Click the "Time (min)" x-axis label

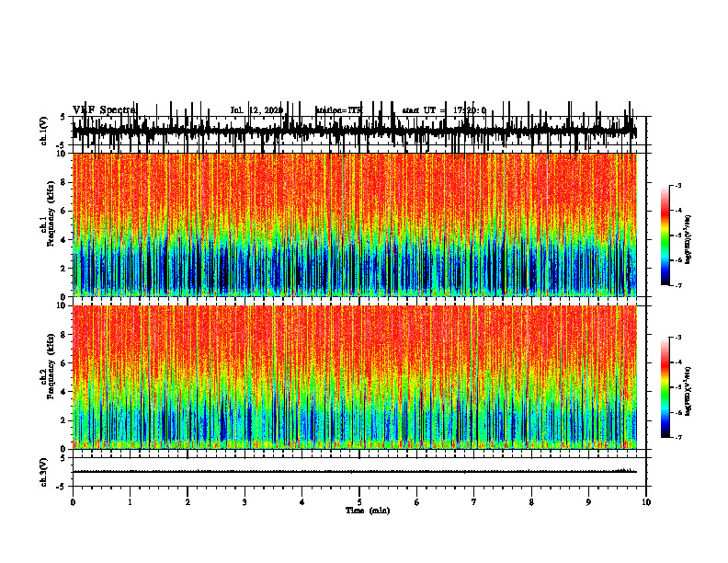click(368, 511)
